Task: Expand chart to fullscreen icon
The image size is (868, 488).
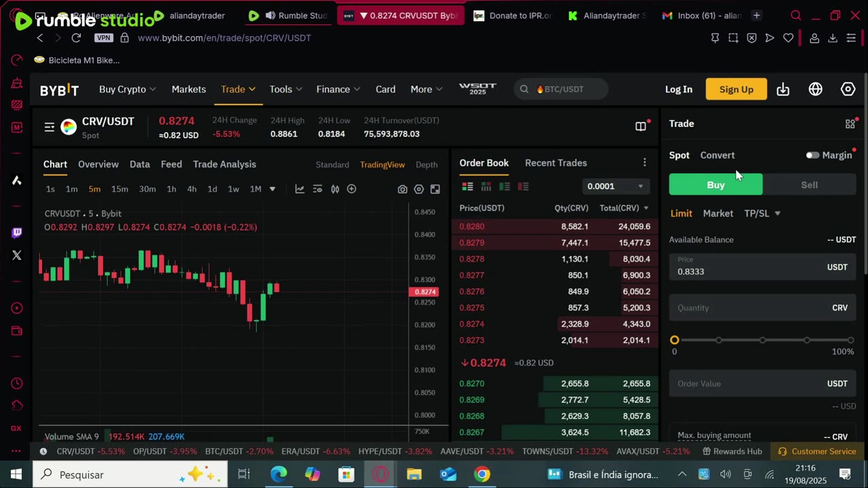Action: tap(435, 189)
